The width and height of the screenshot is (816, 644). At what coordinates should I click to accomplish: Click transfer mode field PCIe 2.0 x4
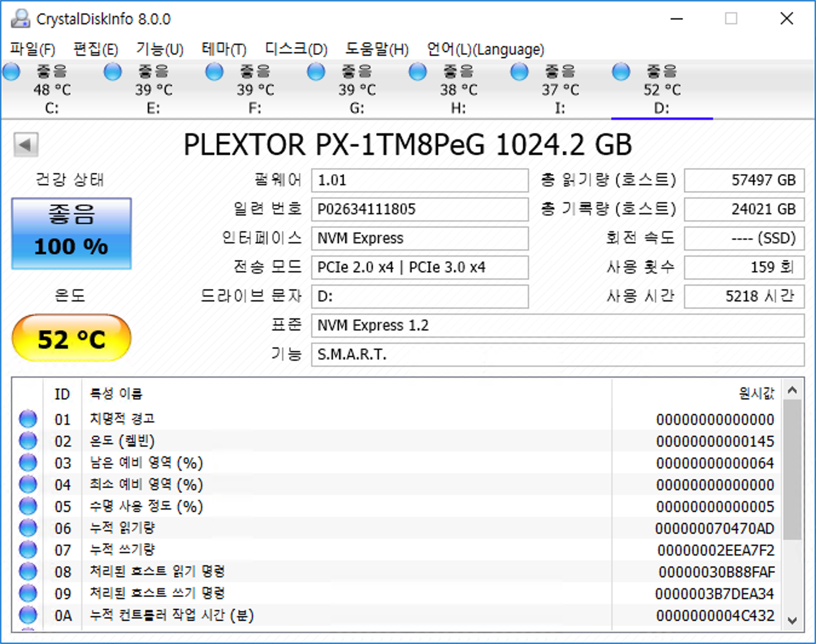coord(420,268)
